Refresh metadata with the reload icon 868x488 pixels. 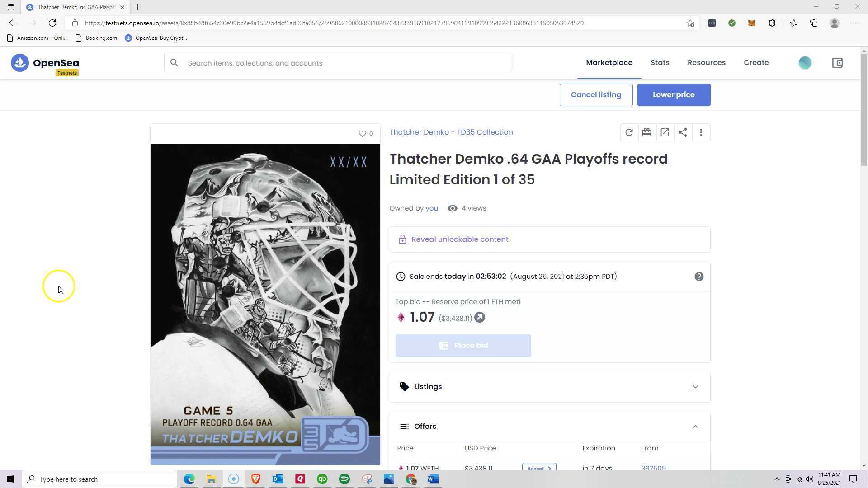click(629, 132)
